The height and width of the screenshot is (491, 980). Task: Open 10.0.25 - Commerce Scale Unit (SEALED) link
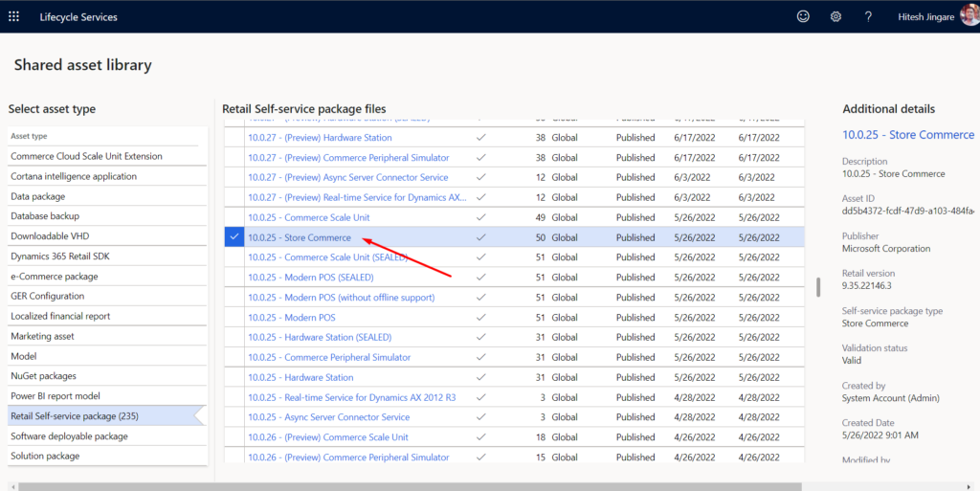(328, 257)
